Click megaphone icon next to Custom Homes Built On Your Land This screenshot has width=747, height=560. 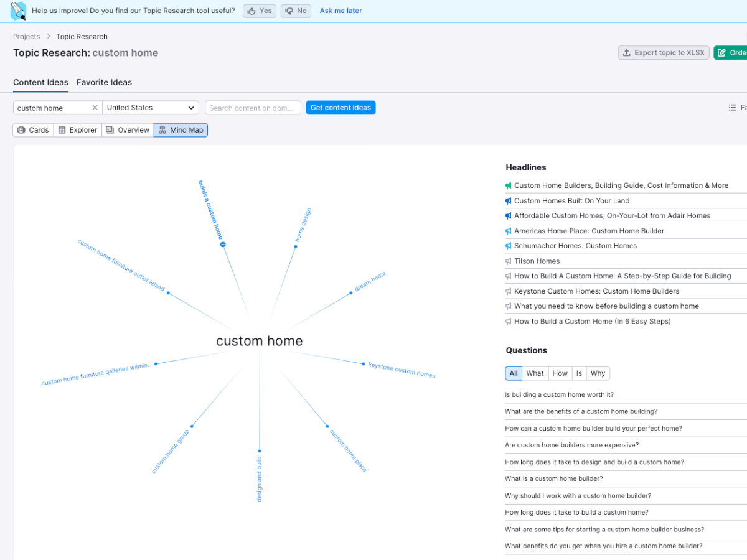point(509,201)
